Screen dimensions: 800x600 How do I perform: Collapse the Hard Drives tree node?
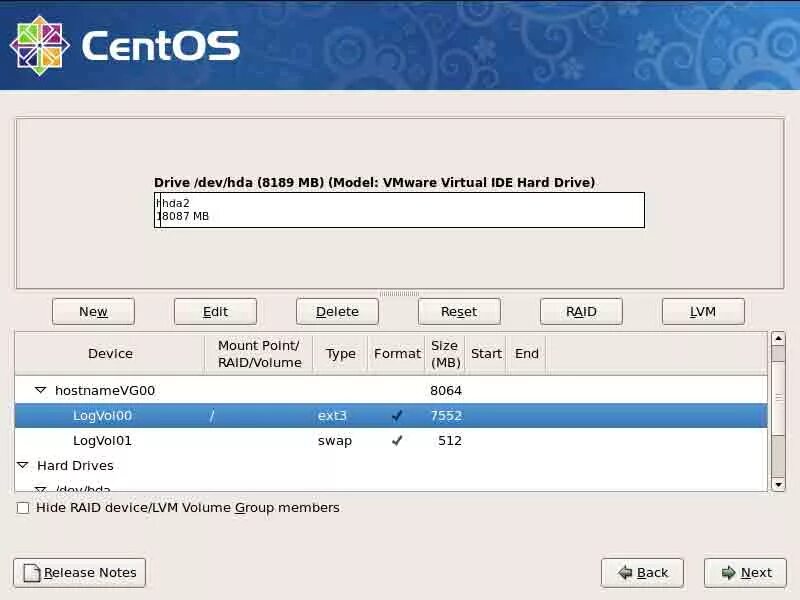click(x=22, y=465)
